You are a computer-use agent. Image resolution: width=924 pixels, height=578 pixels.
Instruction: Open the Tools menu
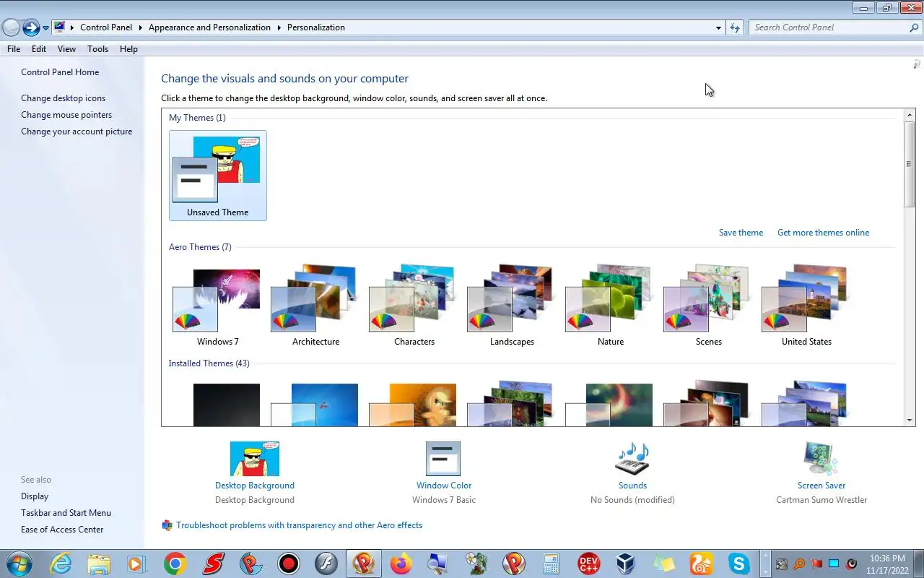click(x=97, y=49)
